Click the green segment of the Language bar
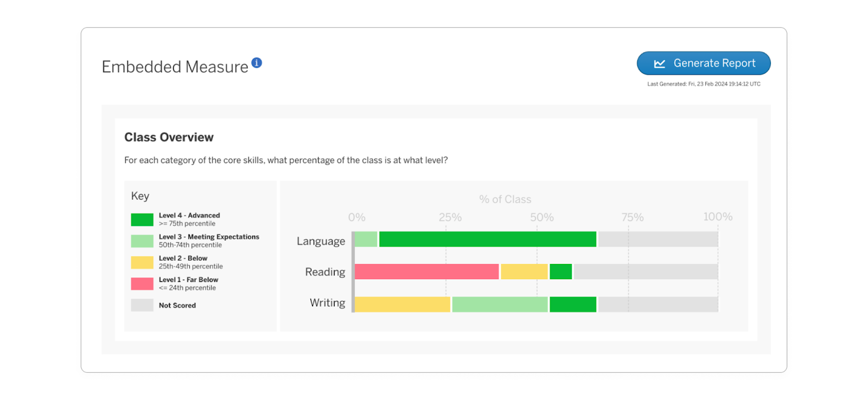868x400 pixels. (x=487, y=239)
